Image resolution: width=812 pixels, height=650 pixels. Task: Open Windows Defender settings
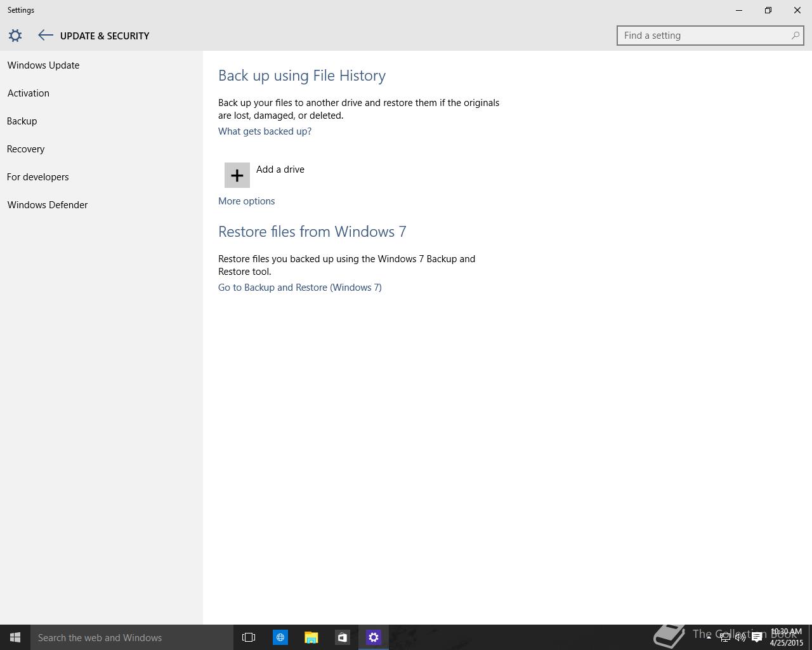[48, 205]
